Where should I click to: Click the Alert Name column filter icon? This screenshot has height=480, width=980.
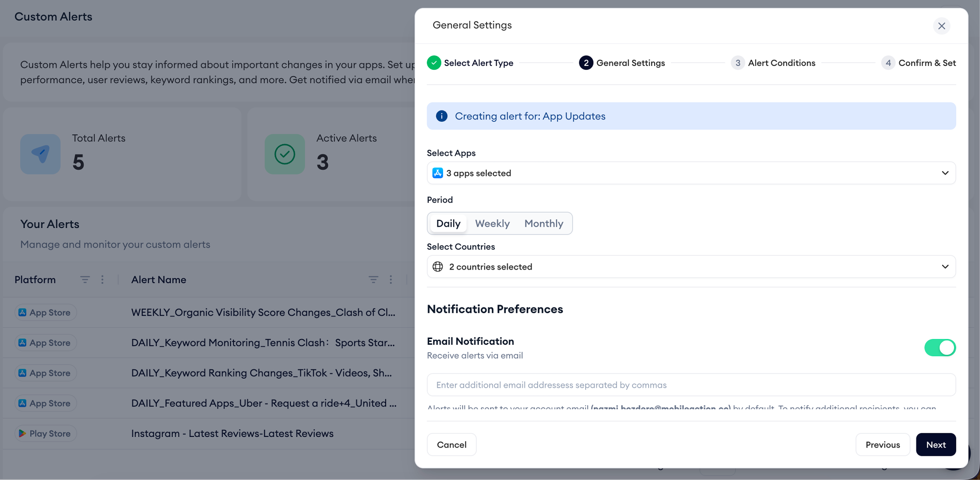[373, 280]
